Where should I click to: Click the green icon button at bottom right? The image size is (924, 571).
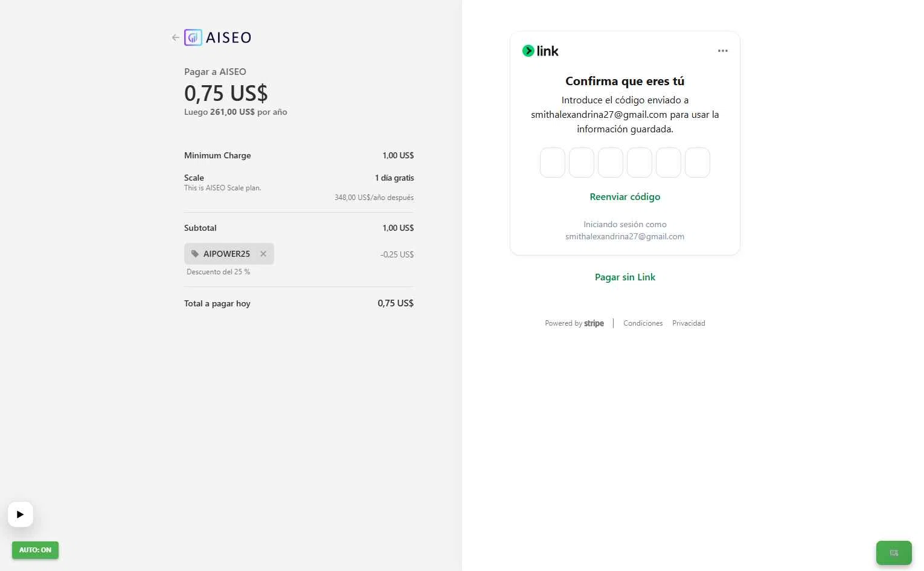(x=894, y=553)
